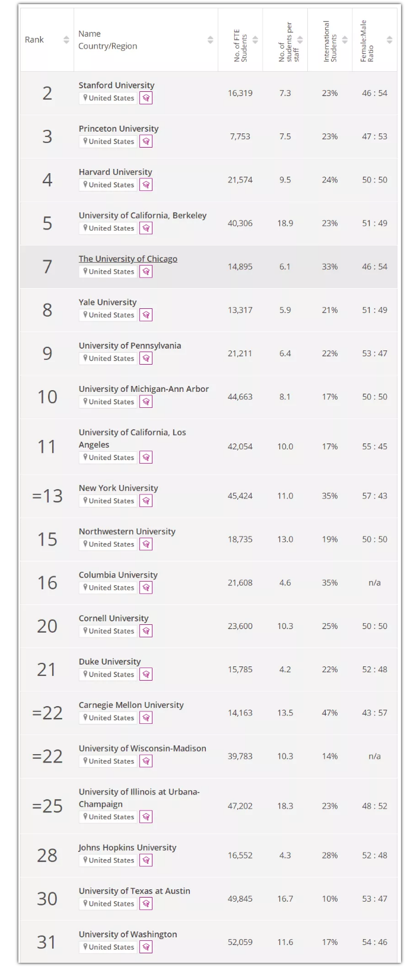Click United States tag under Carnegie Mellon University

[x=109, y=718]
